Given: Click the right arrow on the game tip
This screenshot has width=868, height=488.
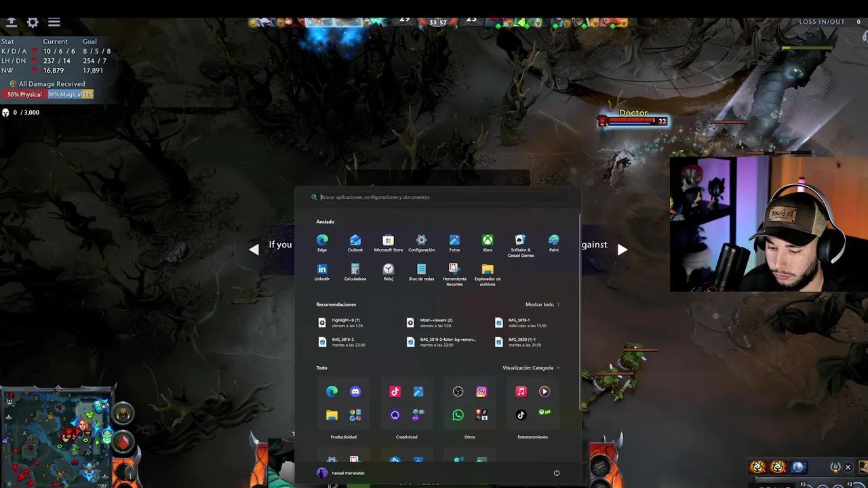Looking at the screenshot, I should coord(623,249).
